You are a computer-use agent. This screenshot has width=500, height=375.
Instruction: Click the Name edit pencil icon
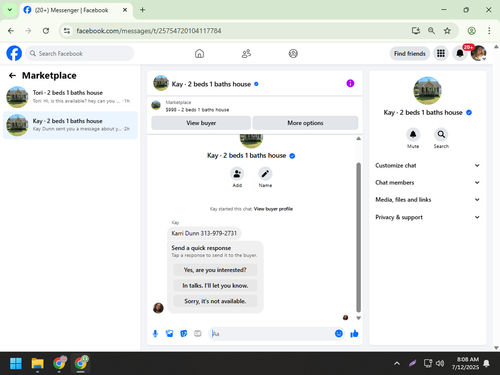265,174
